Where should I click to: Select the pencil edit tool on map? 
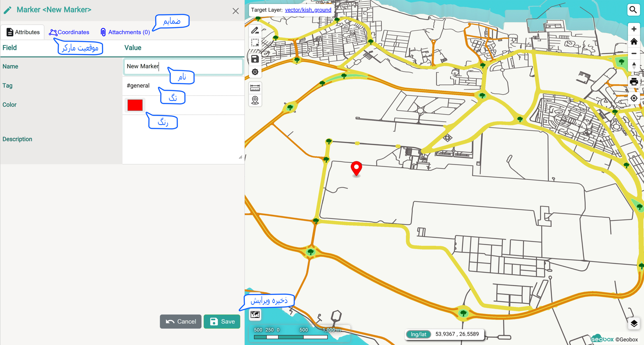point(255,31)
